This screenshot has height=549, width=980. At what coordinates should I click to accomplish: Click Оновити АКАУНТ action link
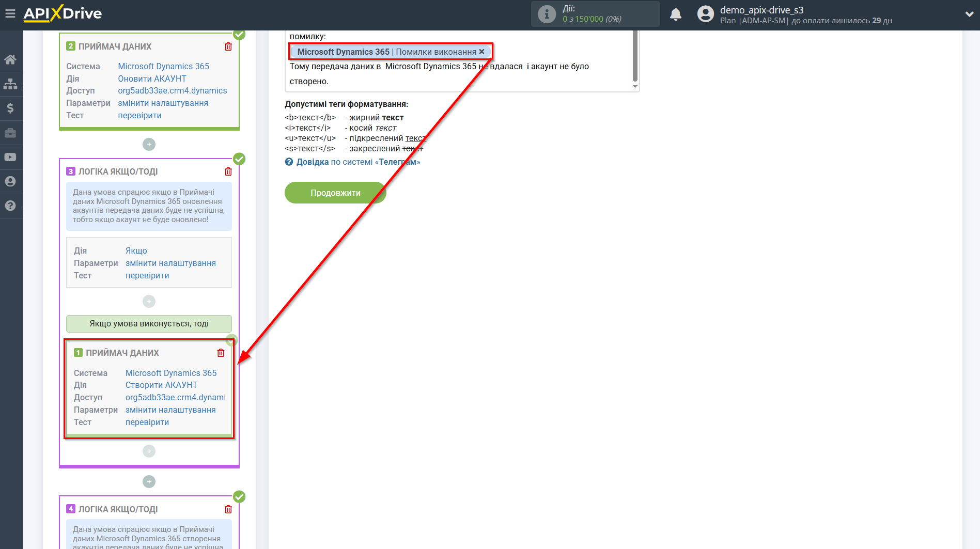[x=152, y=79]
